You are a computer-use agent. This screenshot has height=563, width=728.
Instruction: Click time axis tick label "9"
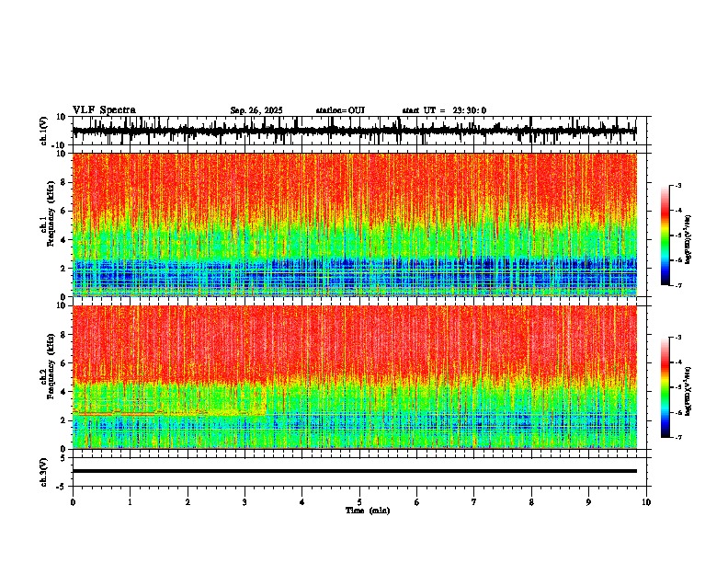(588, 502)
